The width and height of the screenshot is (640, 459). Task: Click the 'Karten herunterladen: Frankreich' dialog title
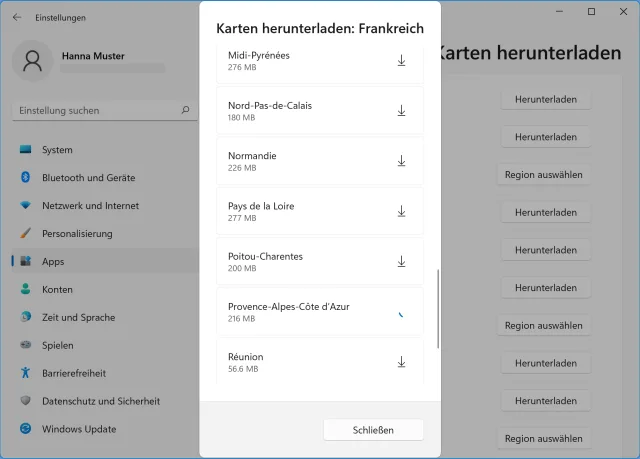click(320, 29)
